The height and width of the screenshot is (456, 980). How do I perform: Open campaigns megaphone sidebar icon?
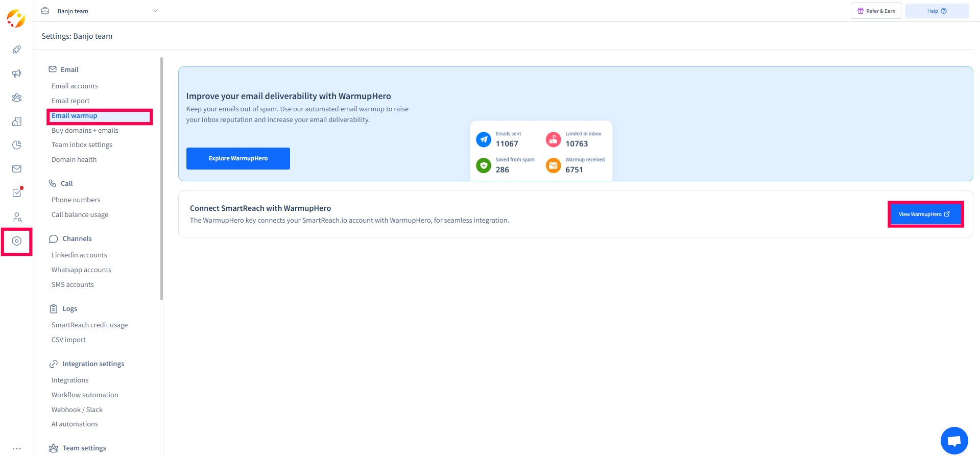(17, 74)
